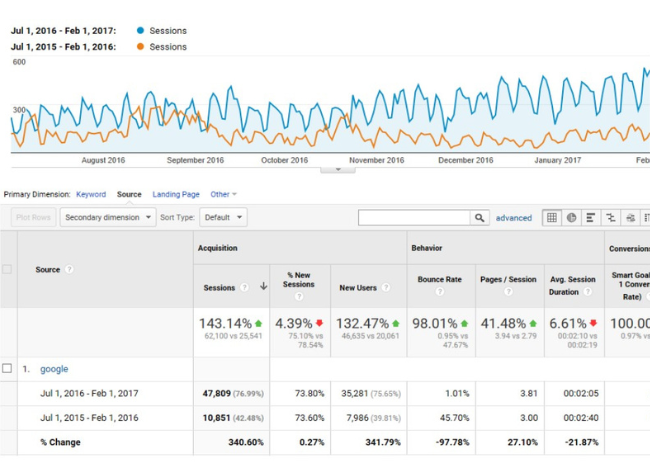650x470 pixels.
Task: Click the Plot Rows button
Action: tap(33, 217)
